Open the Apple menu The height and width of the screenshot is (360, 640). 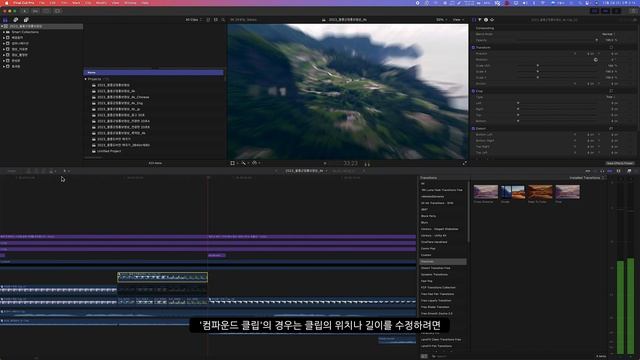tap(7, 3)
